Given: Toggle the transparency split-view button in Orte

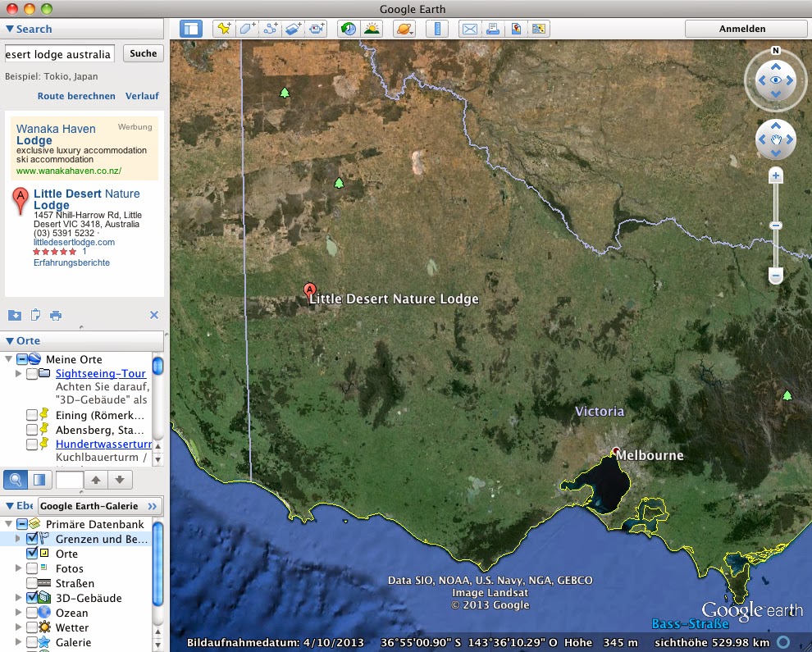Looking at the screenshot, I should click(x=40, y=480).
